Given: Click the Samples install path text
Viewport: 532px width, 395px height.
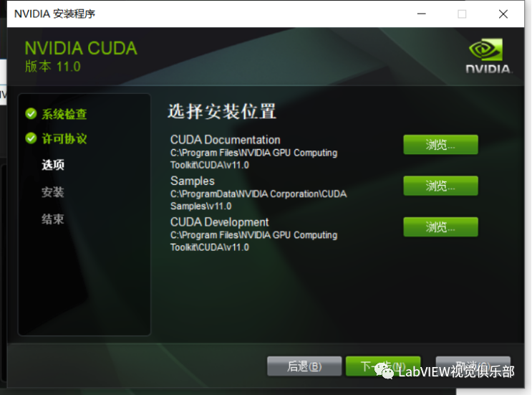Looking at the screenshot, I should coord(258,200).
